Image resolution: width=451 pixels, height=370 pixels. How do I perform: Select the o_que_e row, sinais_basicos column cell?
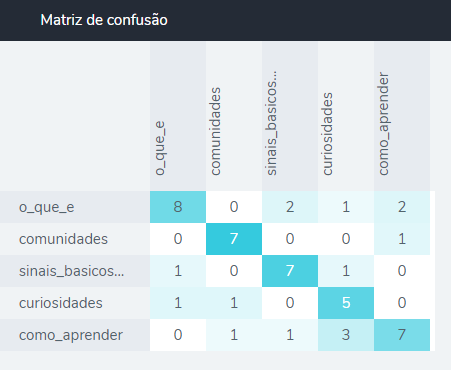(x=290, y=207)
